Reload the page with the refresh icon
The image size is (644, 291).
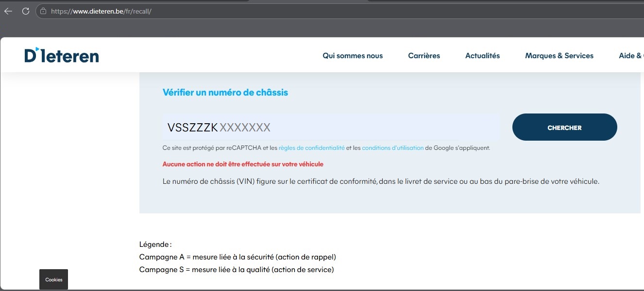[x=25, y=11]
